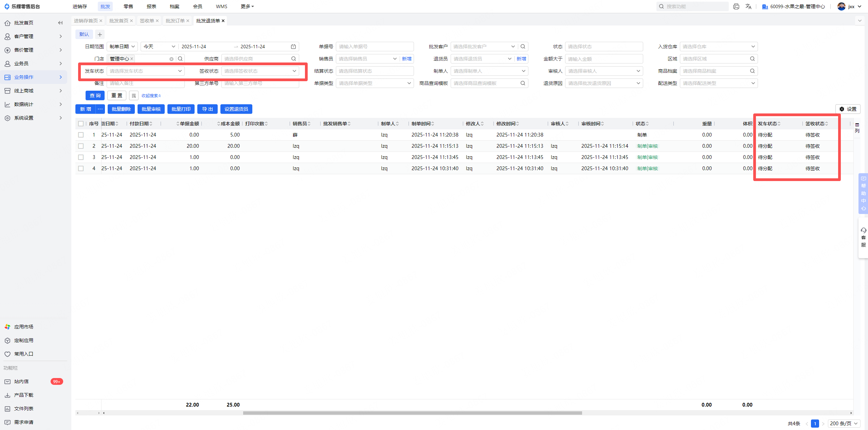
Task: Open 站内信 inbox in sidebar
Action: pyautogui.click(x=21, y=381)
